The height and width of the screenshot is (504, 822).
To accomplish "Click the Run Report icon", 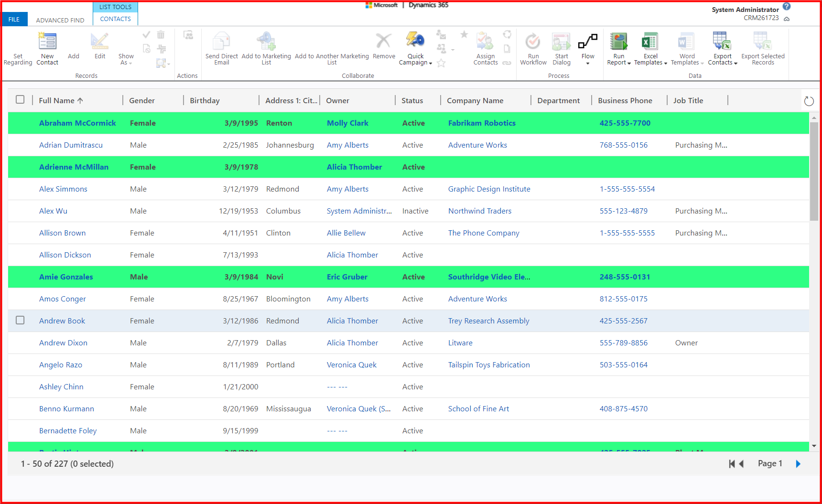I will pyautogui.click(x=618, y=42).
